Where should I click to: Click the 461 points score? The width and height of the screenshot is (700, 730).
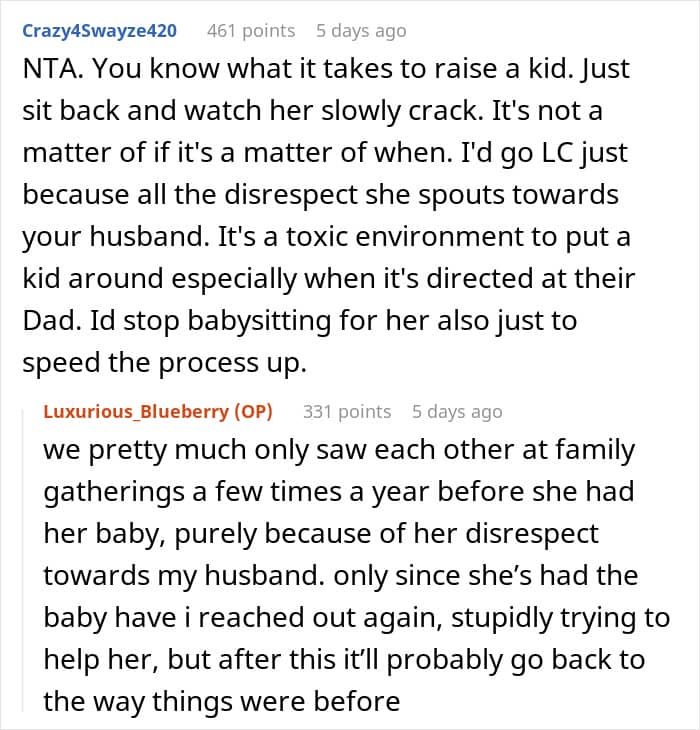[x=250, y=31]
